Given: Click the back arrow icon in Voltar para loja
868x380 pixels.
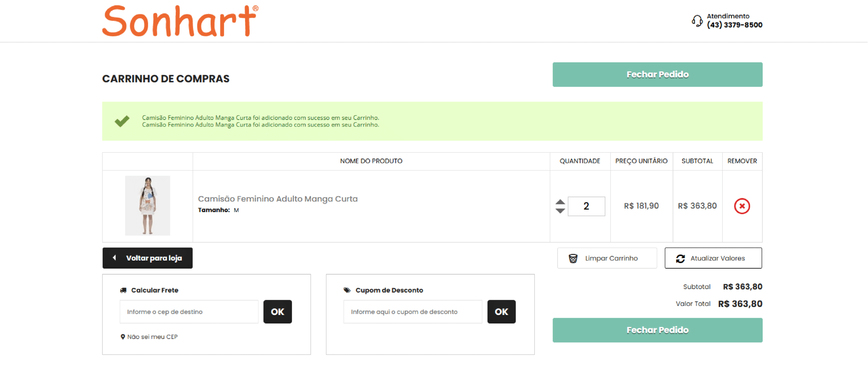Looking at the screenshot, I should coord(115,258).
